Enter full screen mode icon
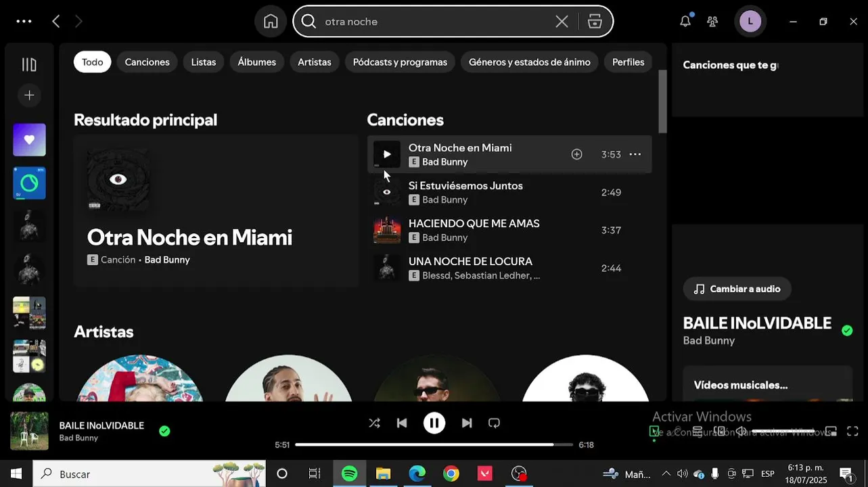This screenshot has height=487, width=868. pos(853,432)
